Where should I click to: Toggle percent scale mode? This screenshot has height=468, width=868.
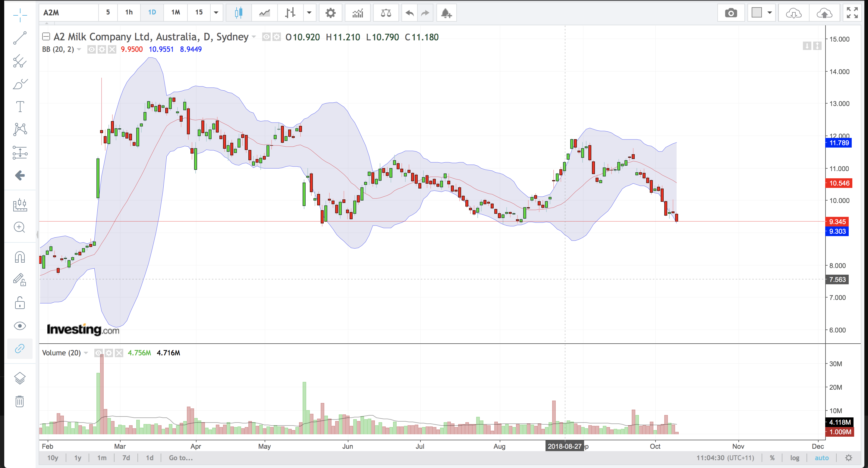tap(772, 458)
